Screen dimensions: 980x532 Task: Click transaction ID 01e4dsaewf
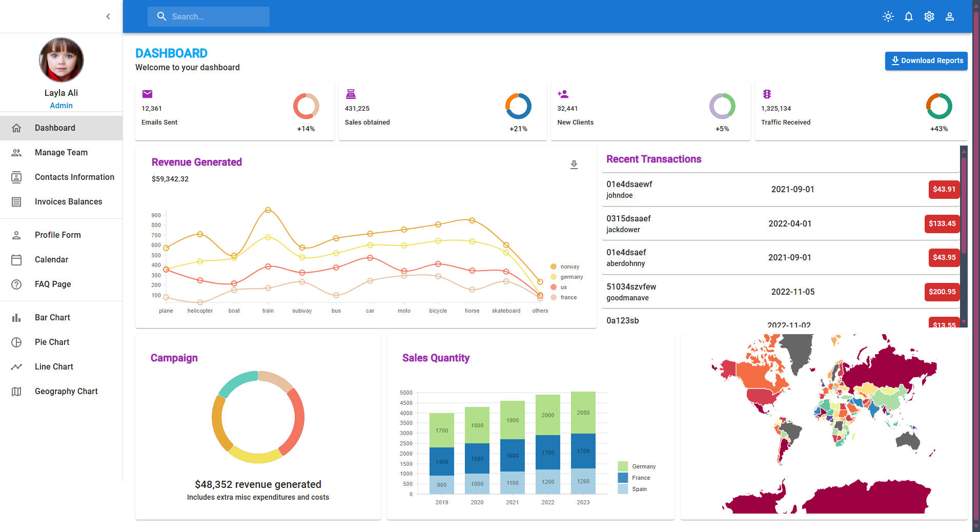click(x=629, y=184)
